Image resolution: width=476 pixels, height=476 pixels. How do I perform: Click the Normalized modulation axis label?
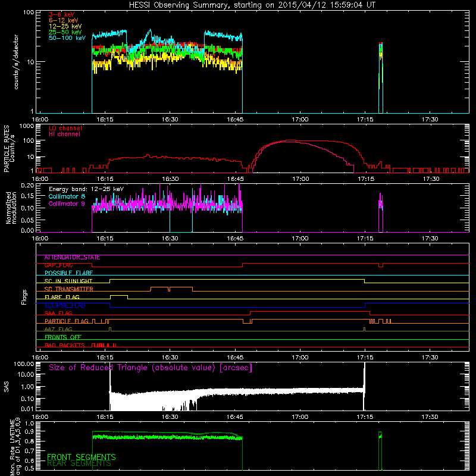11,208
